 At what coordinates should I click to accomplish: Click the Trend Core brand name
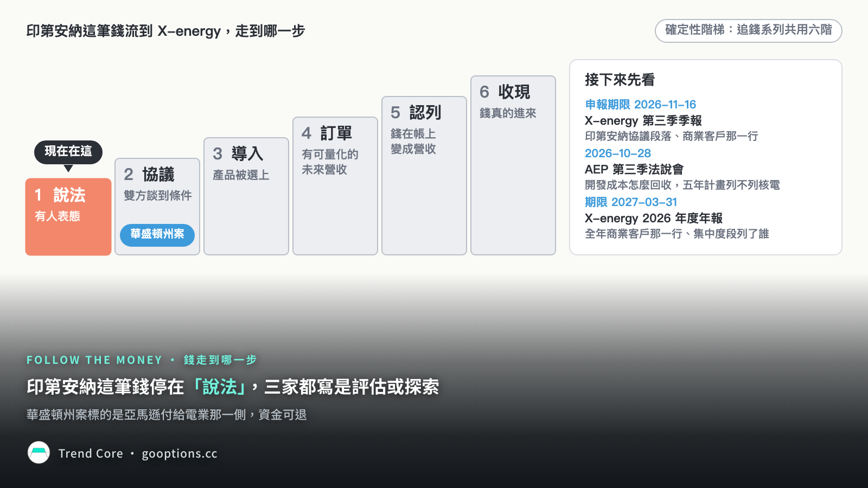(91, 453)
